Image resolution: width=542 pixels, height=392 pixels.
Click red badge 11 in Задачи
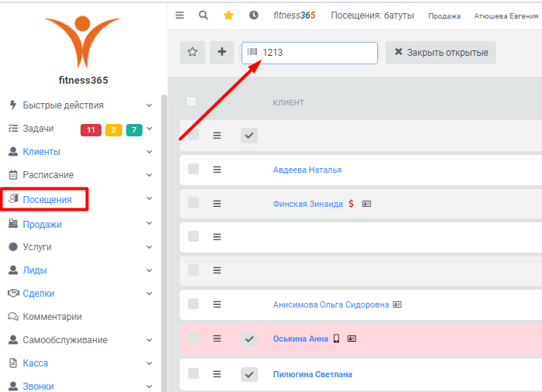pyautogui.click(x=91, y=129)
